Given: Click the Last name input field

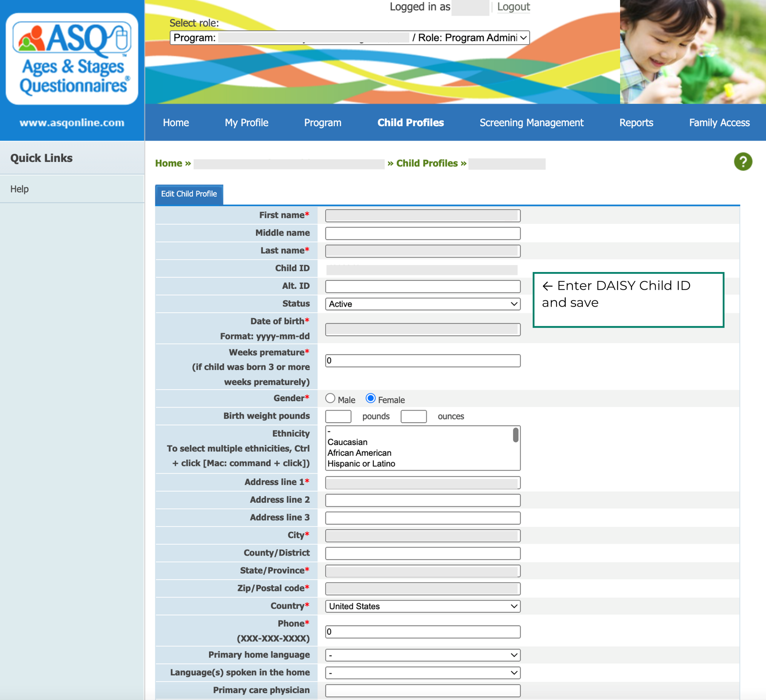Looking at the screenshot, I should [423, 251].
